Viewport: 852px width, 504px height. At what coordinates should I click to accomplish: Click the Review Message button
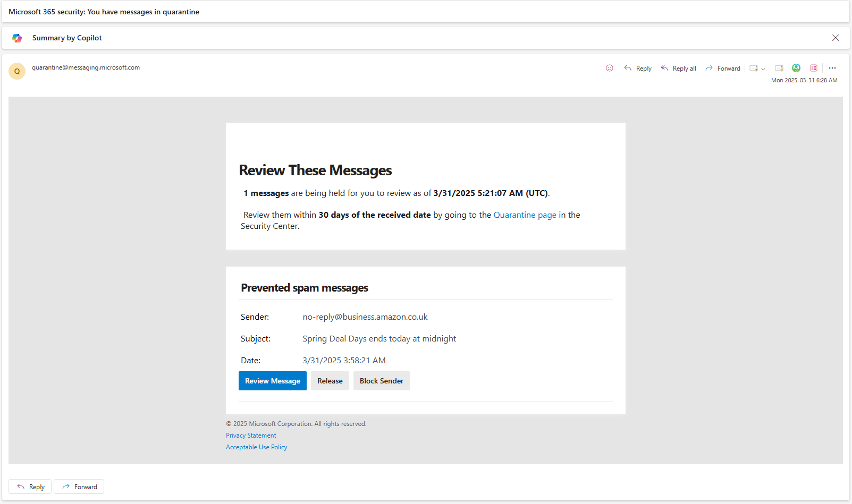coord(273,381)
